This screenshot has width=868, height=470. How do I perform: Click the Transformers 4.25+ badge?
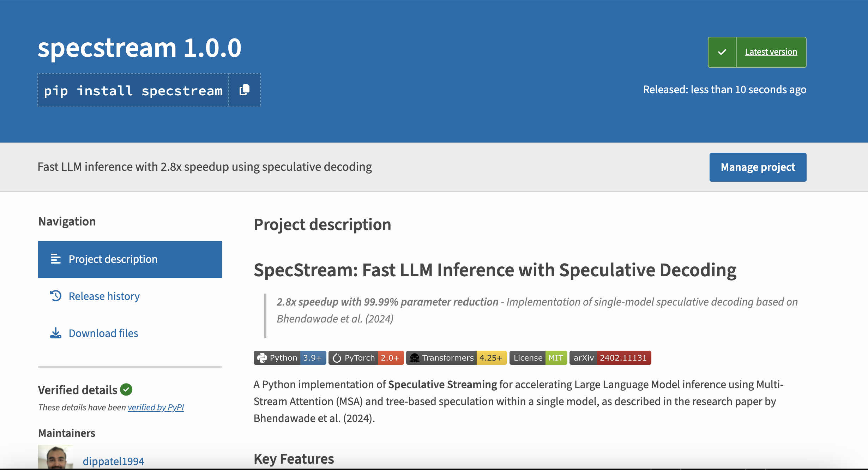(x=456, y=358)
